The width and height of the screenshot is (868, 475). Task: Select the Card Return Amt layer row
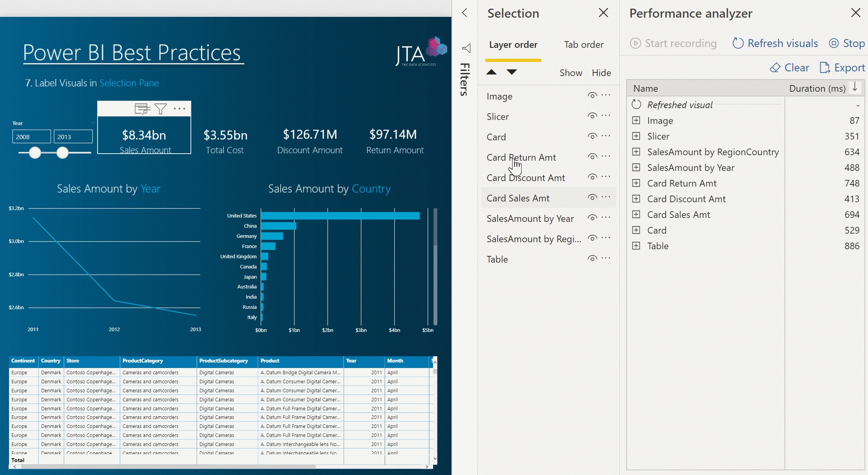click(548, 157)
